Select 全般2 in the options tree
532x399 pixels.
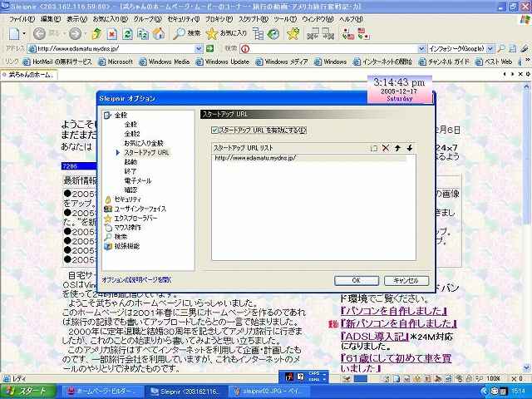click(132, 134)
